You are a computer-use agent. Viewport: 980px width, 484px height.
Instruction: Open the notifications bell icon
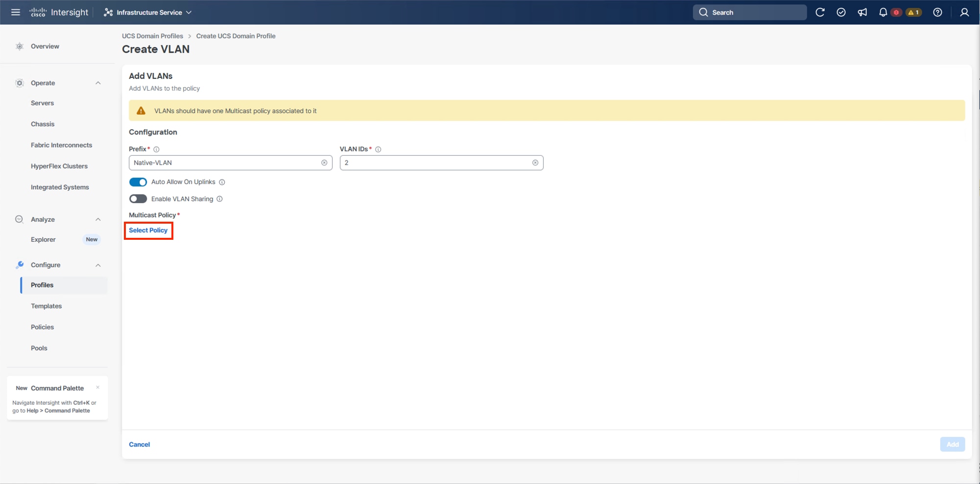click(883, 12)
